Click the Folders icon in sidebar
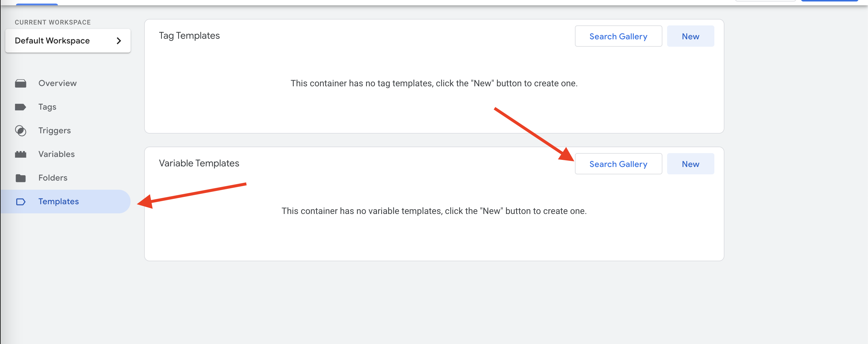The height and width of the screenshot is (344, 868). click(21, 178)
